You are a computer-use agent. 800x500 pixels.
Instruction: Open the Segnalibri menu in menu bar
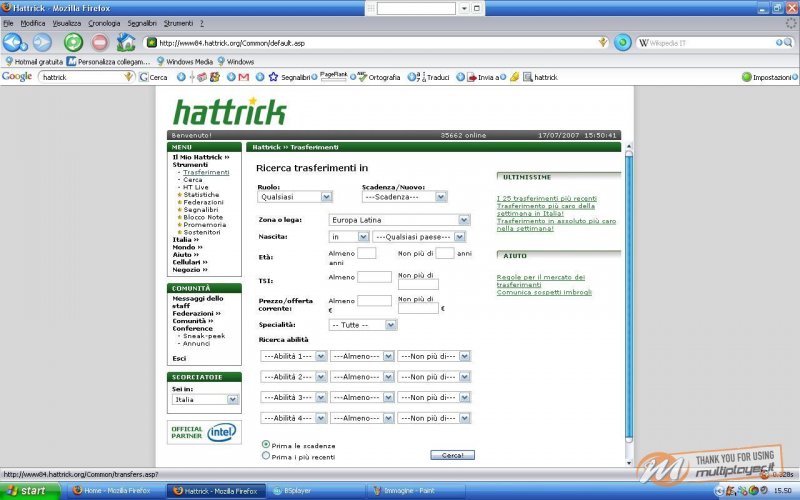point(142,22)
